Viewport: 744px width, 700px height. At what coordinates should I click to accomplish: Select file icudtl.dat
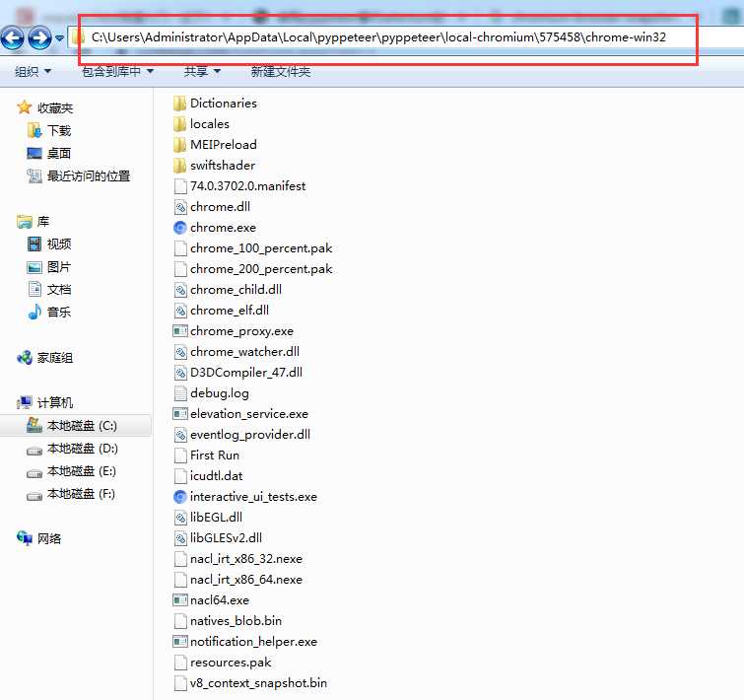click(208, 476)
